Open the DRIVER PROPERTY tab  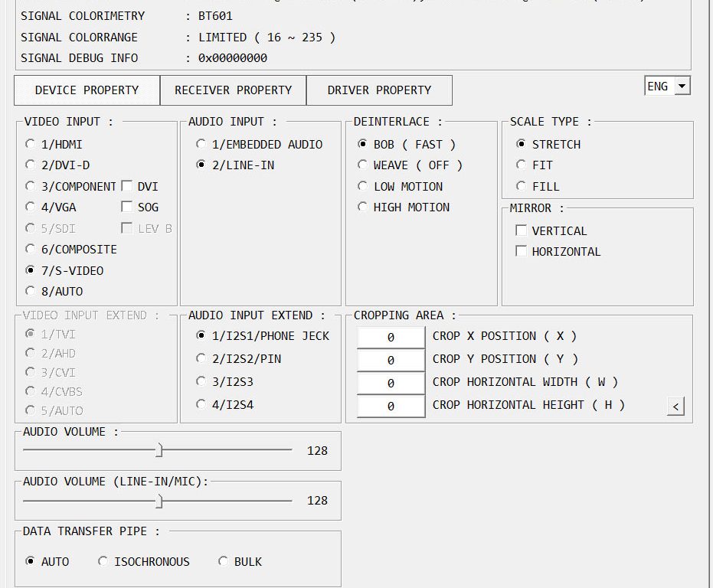[x=379, y=90]
